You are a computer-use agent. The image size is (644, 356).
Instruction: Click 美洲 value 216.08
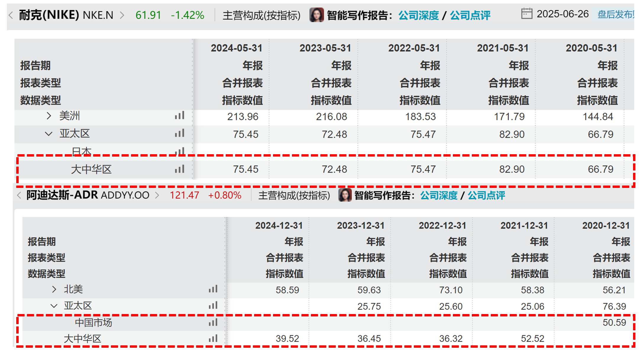[x=331, y=117]
